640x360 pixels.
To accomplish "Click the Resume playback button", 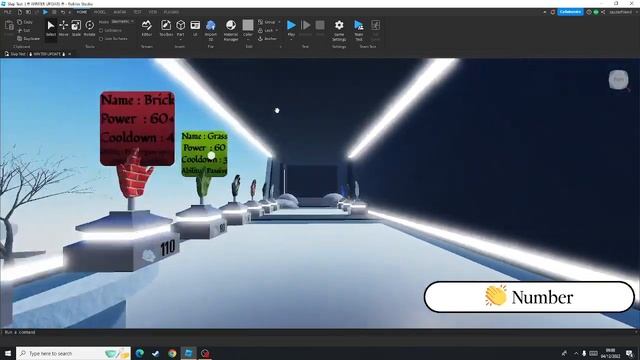I will (306, 28).
